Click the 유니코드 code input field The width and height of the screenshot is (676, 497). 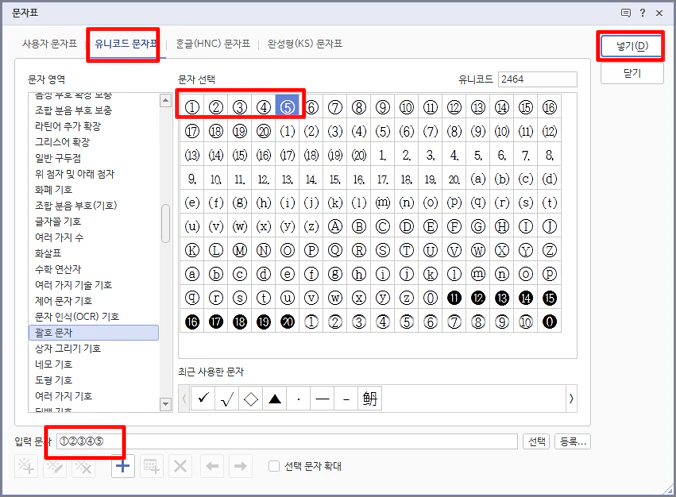point(538,79)
